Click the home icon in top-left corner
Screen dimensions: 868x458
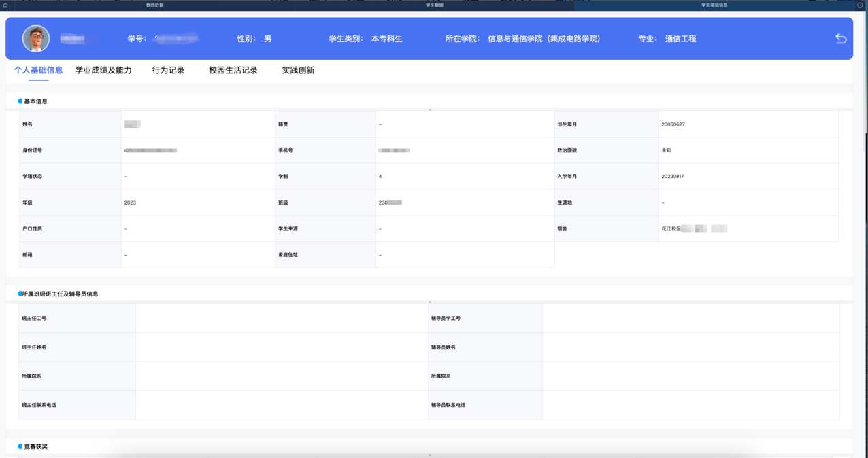tap(5, 5)
